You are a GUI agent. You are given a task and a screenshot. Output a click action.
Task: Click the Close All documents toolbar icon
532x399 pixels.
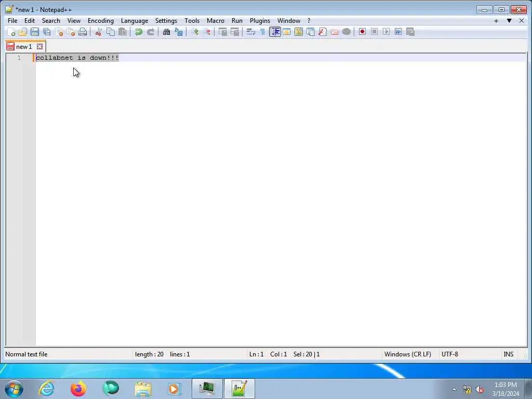pyautogui.click(x=71, y=32)
